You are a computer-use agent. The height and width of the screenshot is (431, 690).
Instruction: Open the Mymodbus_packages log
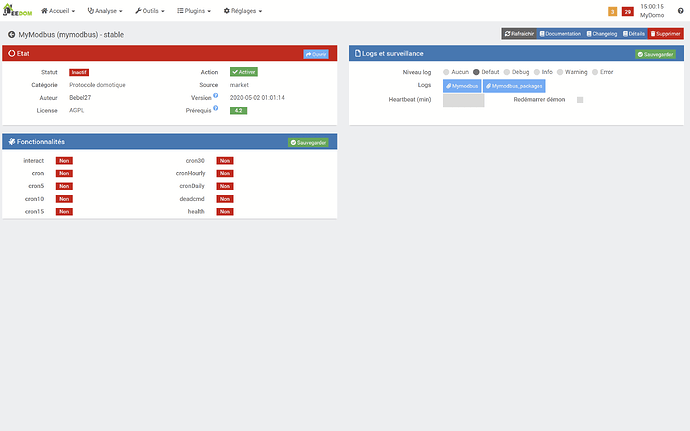coord(514,86)
